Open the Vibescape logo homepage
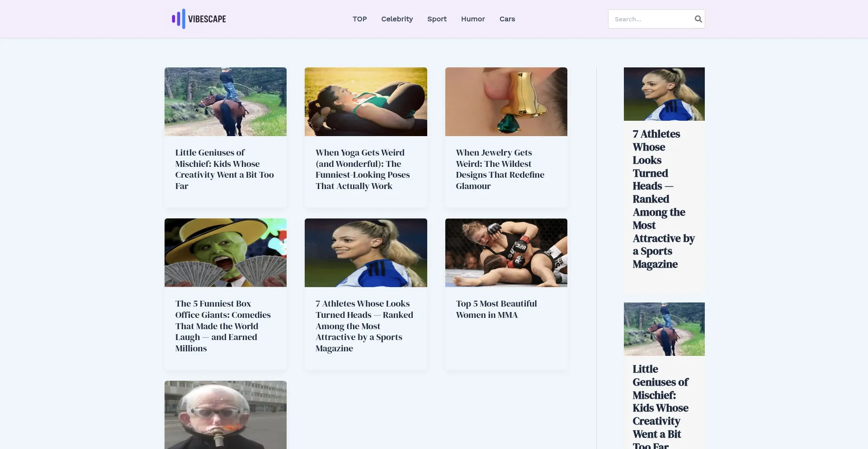 [x=199, y=19]
